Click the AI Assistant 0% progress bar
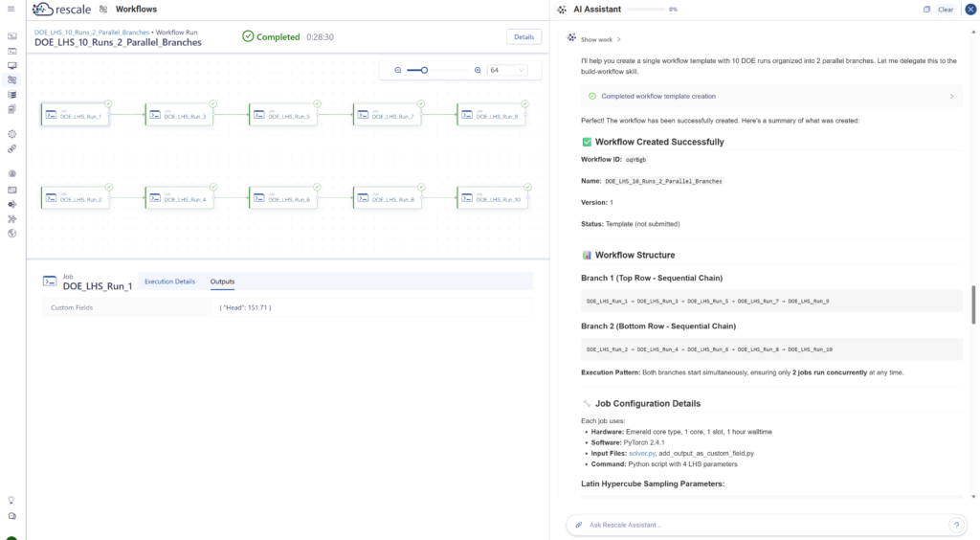The image size is (980, 540). click(x=646, y=10)
